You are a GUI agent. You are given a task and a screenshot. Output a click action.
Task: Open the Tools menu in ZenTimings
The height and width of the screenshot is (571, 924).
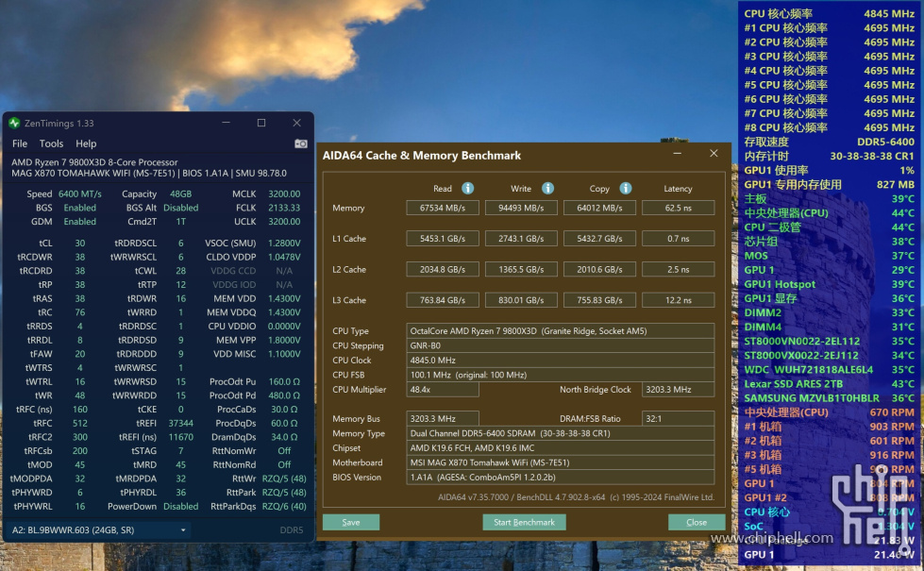[x=51, y=143]
